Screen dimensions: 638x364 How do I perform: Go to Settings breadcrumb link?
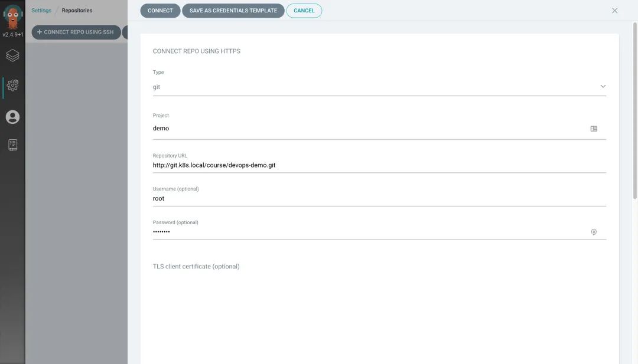click(41, 11)
